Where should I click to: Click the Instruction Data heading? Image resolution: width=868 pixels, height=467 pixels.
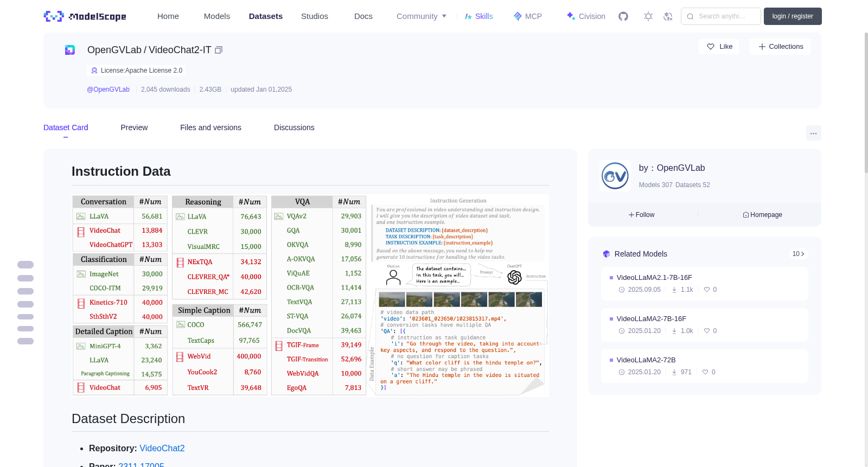click(x=121, y=171)
